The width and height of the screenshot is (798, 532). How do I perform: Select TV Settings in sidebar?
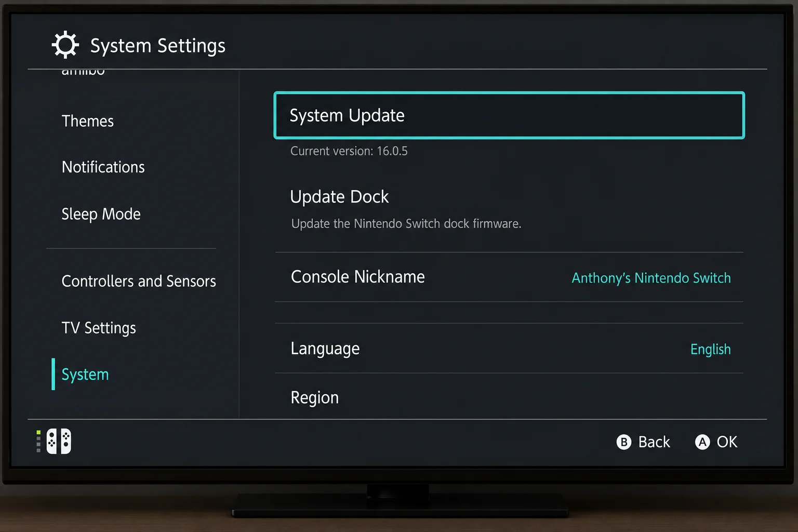pos(99,328)
